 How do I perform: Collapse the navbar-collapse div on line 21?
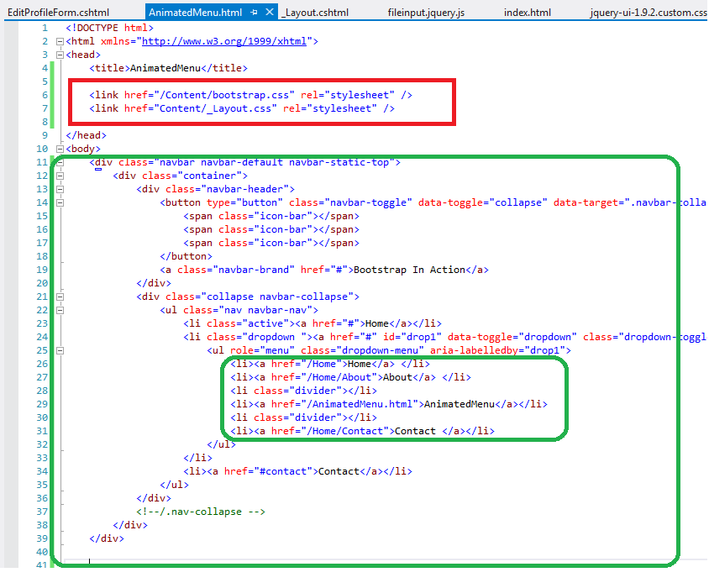[x=60, y=297]
